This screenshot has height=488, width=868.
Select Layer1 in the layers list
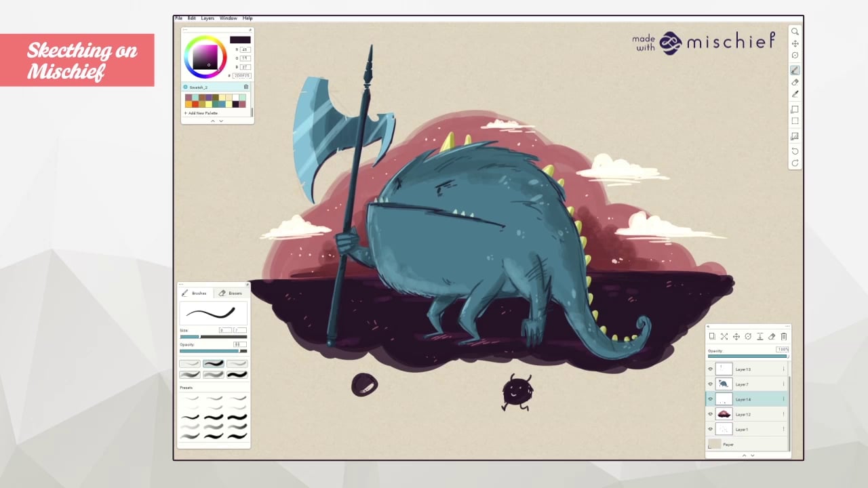[x=743, y=429]
